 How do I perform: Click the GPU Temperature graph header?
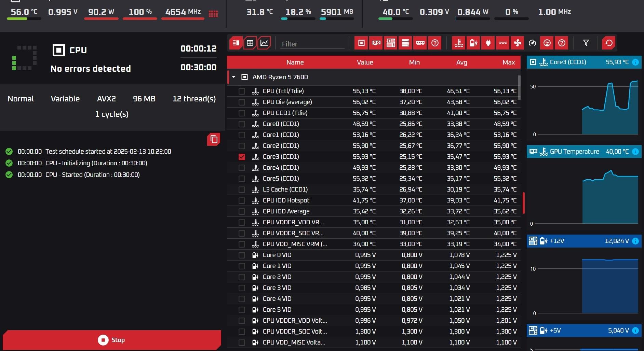[x=584, y=152]
